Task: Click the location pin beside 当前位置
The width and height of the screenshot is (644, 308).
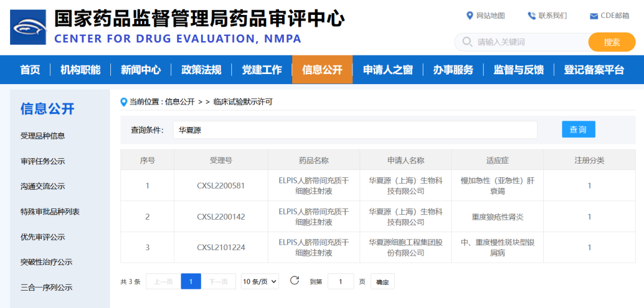Action: (x=123, y=102)
